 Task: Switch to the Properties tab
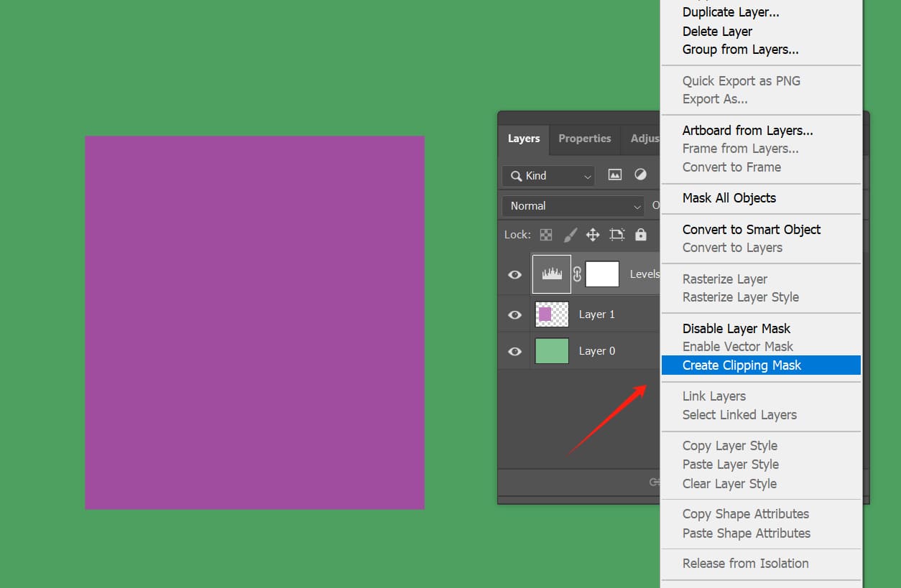(x=584, y=139)
